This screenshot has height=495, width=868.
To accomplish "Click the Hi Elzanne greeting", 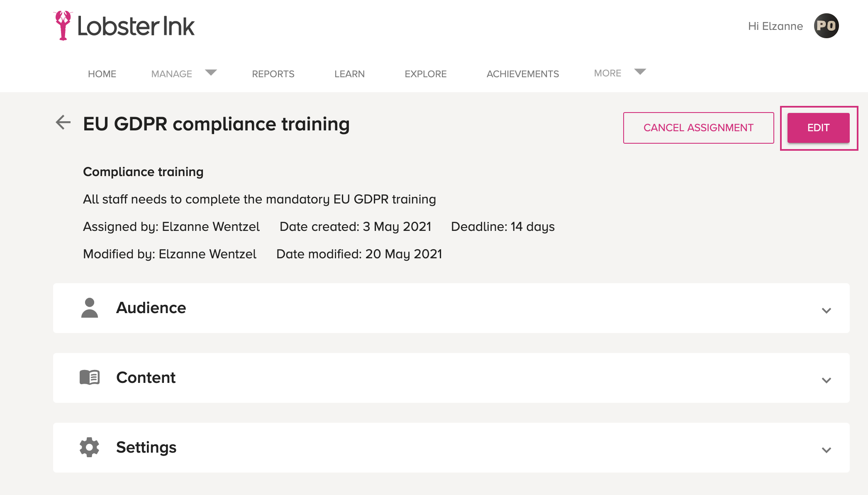I will tap(775, 26).
